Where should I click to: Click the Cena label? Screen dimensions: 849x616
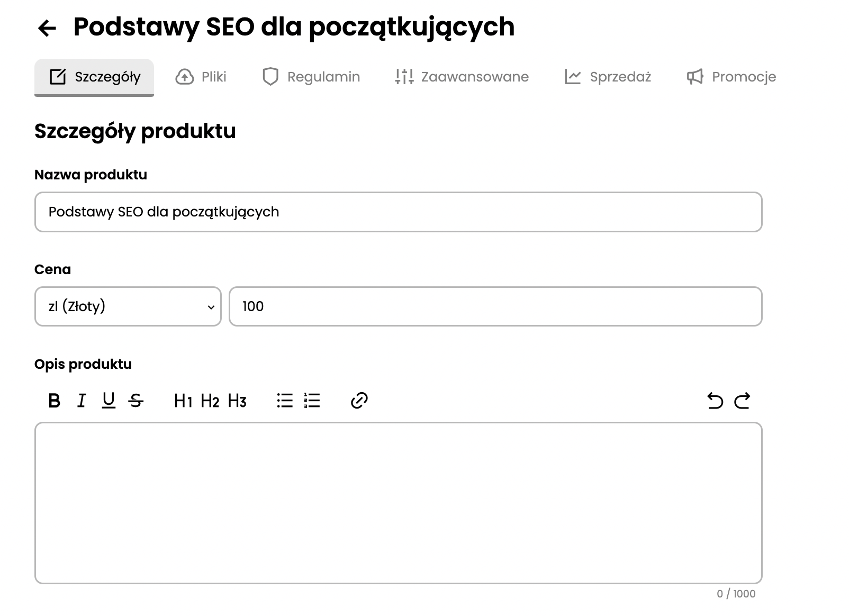tap(52, 269)
